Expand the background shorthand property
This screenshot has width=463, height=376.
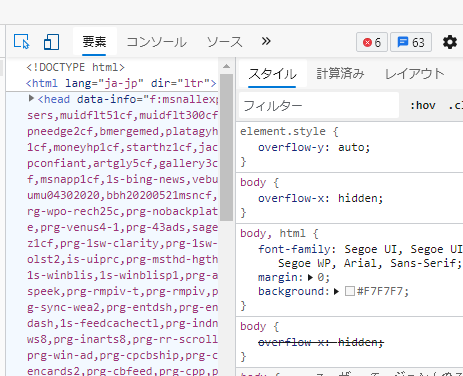click(x=336, y=292)
